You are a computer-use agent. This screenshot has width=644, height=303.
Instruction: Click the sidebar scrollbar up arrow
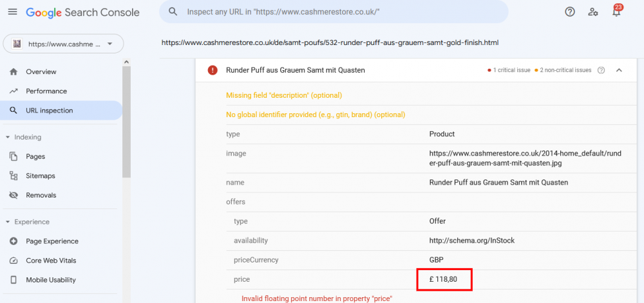(x=126, y=62)
